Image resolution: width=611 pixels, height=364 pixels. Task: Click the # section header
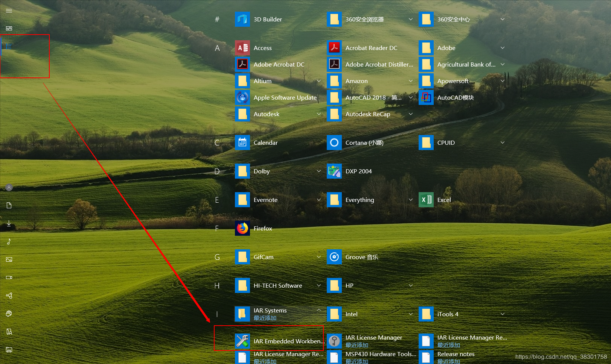[x=217, y=20]
